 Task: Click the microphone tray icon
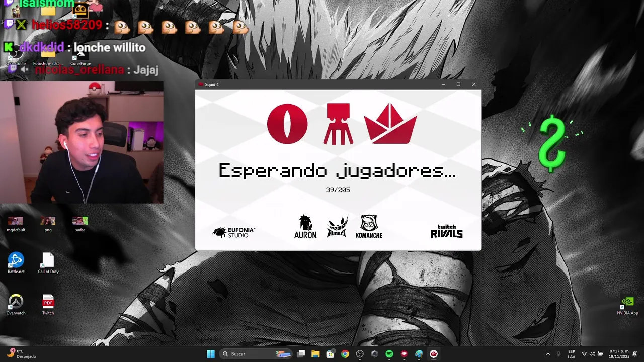tap(559, 354)
